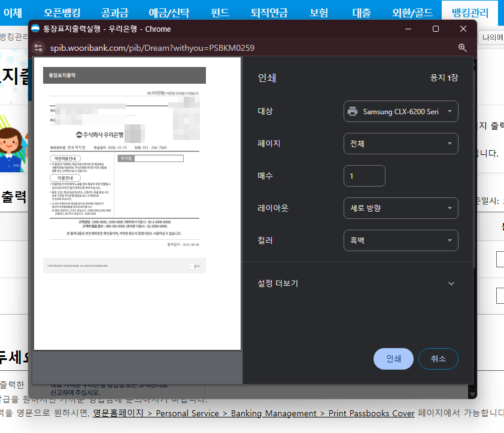Open the 페이지 dropdown showing 전체
Viewport: 504px width, 433px height.
[400, 144]
